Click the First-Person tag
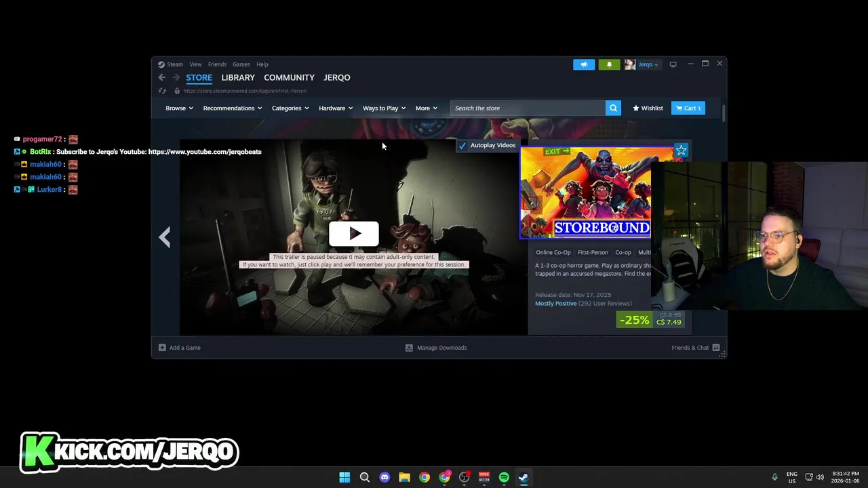Image resolution: width=868 pixels, height=488 pixels. tap(593, 253)
